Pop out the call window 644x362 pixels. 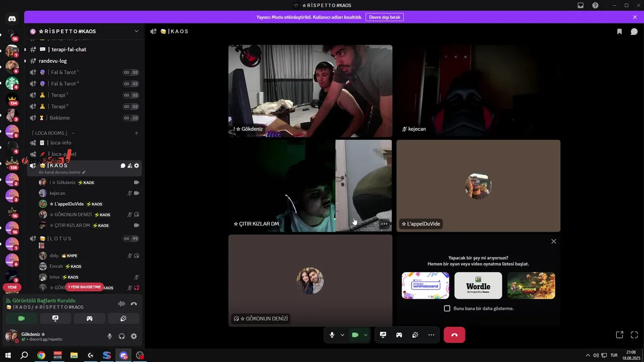pyautogui.click(x=619, y=334)
